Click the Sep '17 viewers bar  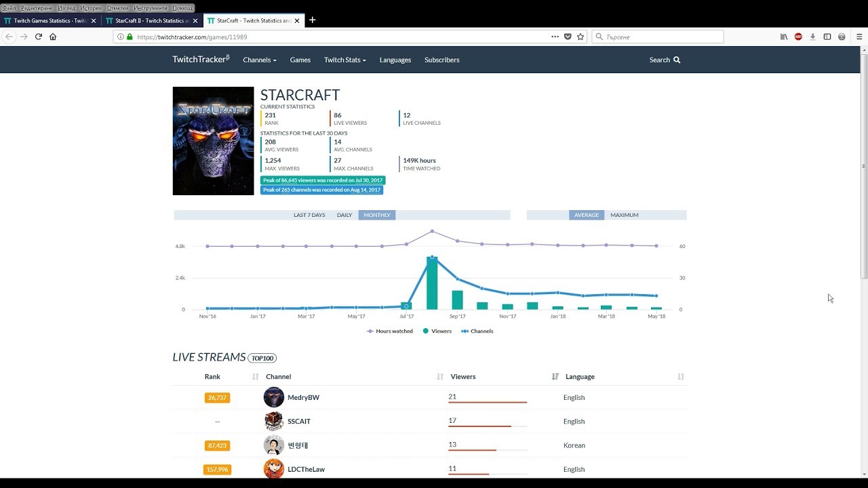458,300
